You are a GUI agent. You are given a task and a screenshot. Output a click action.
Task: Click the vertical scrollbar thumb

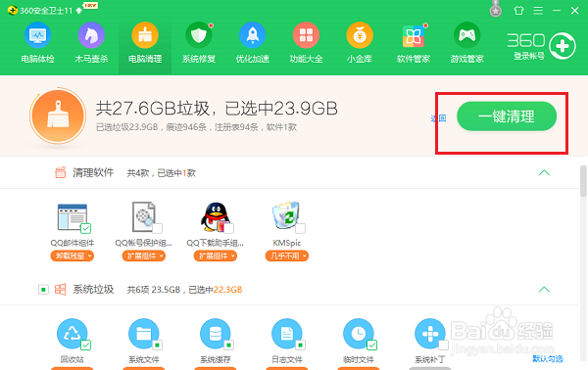583,181
